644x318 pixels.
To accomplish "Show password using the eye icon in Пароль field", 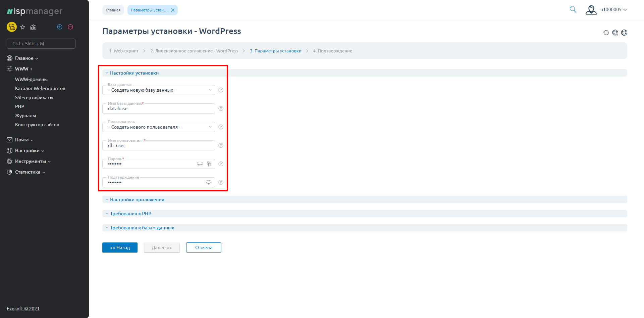I will point(200,164).
